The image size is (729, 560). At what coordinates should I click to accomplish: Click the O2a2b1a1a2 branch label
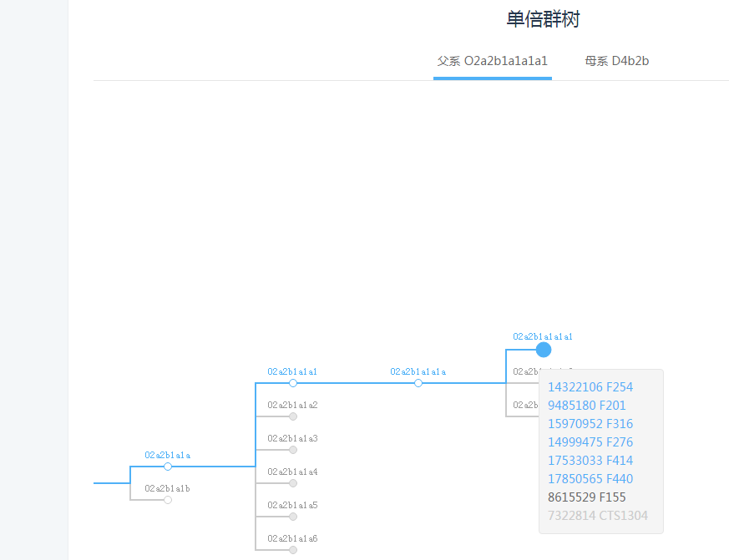click(x=292, y=406)
